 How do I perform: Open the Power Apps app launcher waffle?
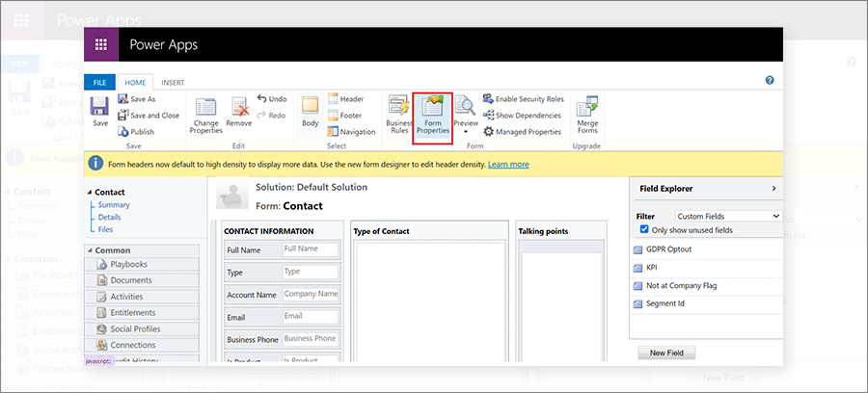coord(100,44)
